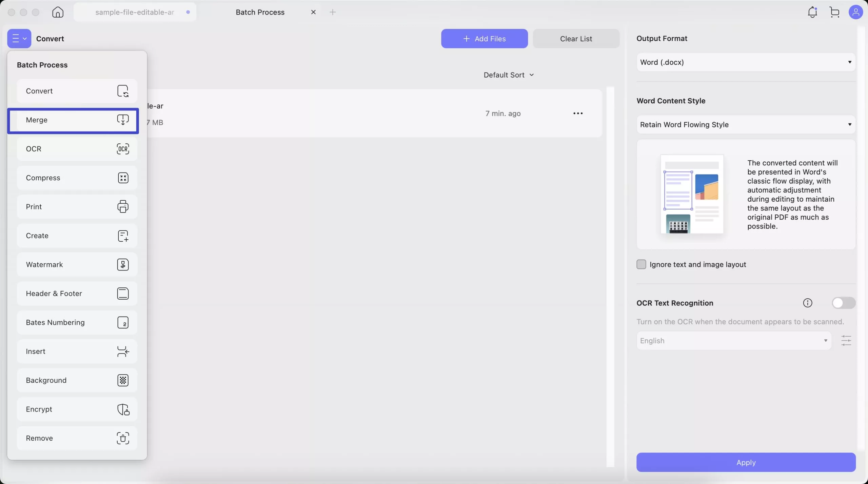
Task: Click the Encrypt shield-lock icon
Action: pos(123,409)
